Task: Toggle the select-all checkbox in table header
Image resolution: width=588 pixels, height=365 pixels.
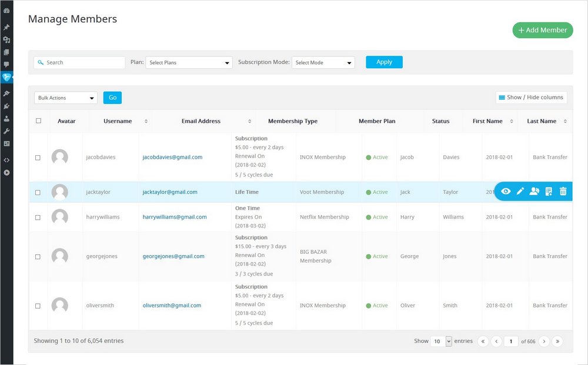Action: pos(39,121)
